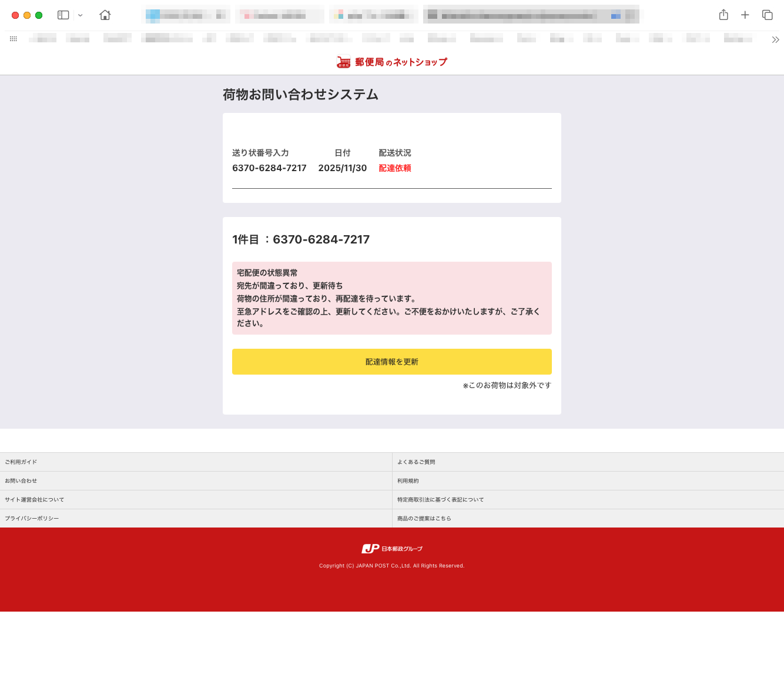Go to the Home page icon
This screenshot has width=784, height=681.
(105, 15)
